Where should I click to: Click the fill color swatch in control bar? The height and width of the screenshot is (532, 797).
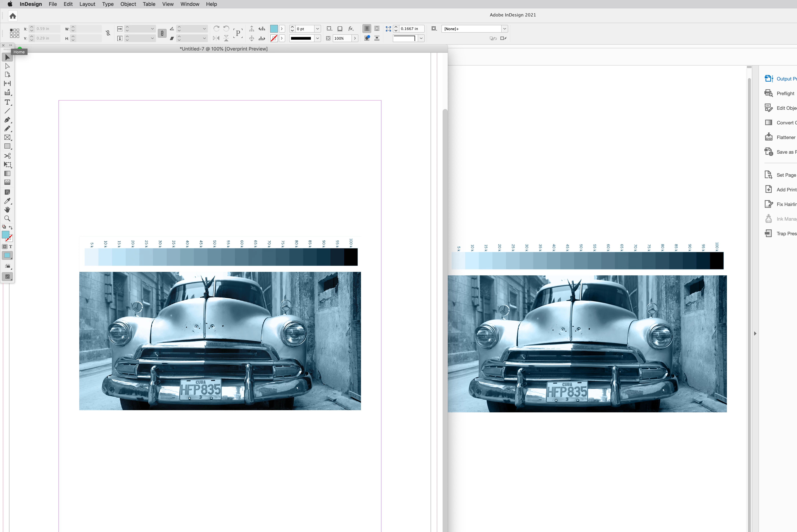(x=274, y=29)
